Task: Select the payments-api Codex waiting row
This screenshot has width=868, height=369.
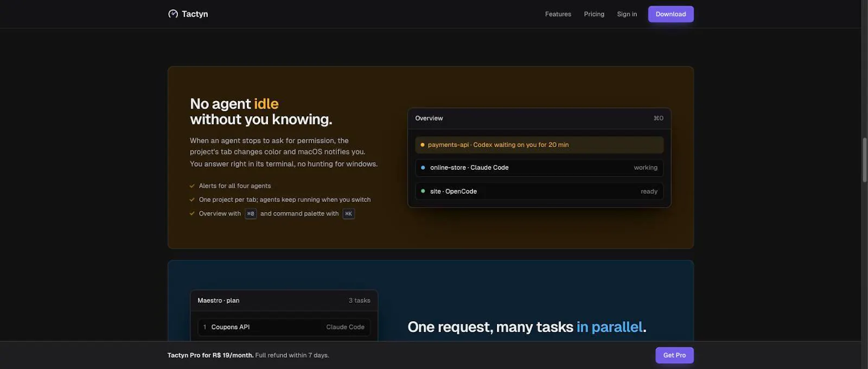Action: click(x=539, y=145)
